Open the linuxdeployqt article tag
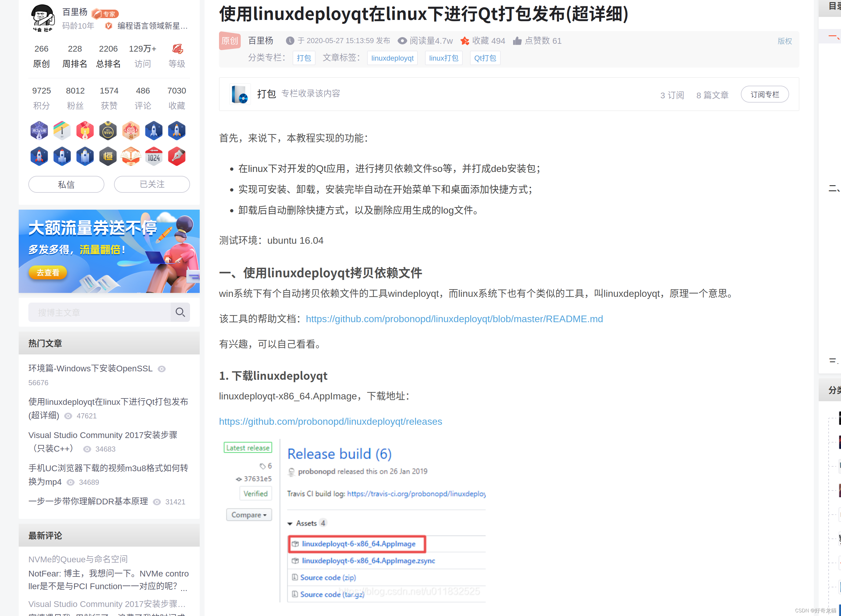The width and height of the screenshot is (841, 616). pyautogui.click(x=392, y=58)
